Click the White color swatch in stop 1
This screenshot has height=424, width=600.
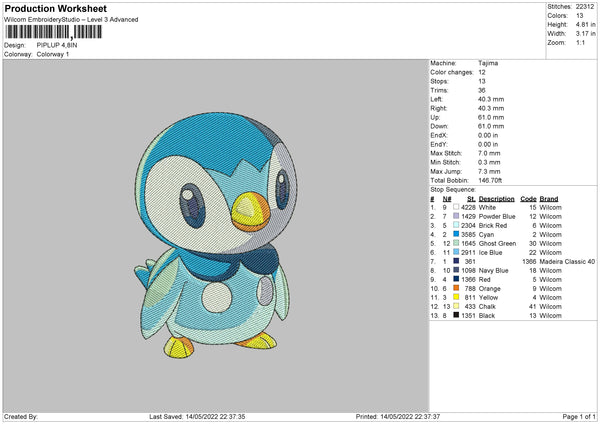[456, 207]
